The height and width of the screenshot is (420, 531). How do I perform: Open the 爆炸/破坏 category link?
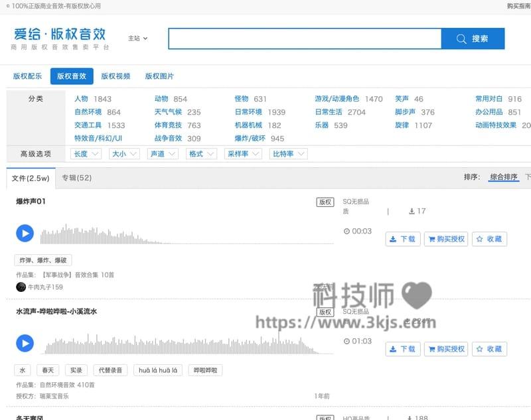(250, 139)
